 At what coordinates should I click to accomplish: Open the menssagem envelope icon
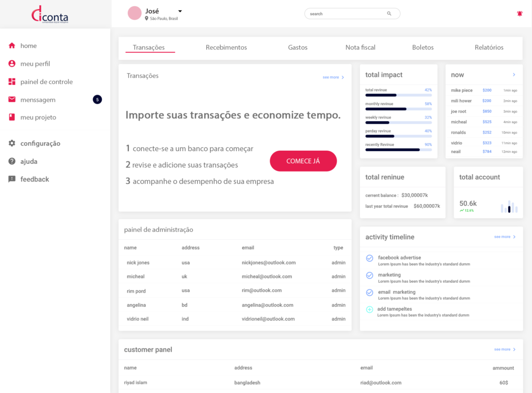pos(12,100)
